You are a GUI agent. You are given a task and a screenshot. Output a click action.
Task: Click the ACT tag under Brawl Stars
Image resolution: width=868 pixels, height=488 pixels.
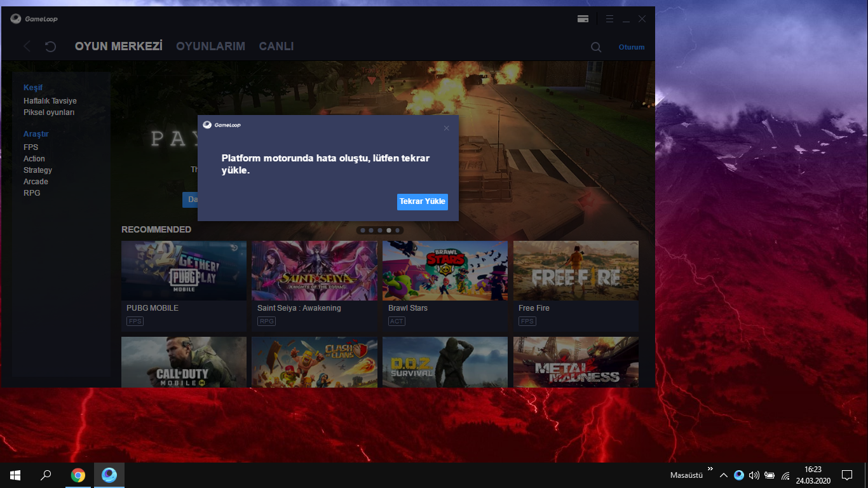[397, 322]
